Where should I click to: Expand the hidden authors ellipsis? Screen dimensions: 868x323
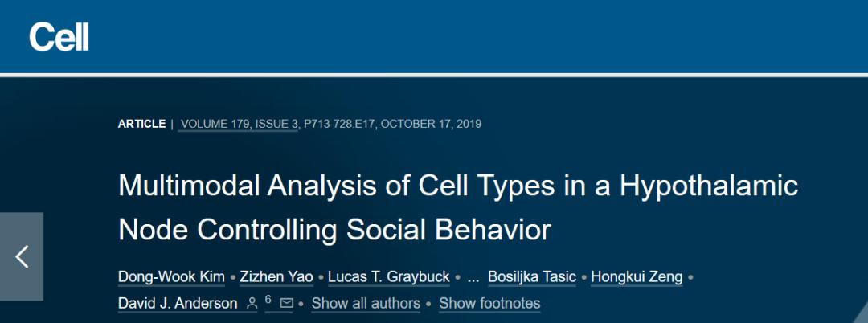473,277
